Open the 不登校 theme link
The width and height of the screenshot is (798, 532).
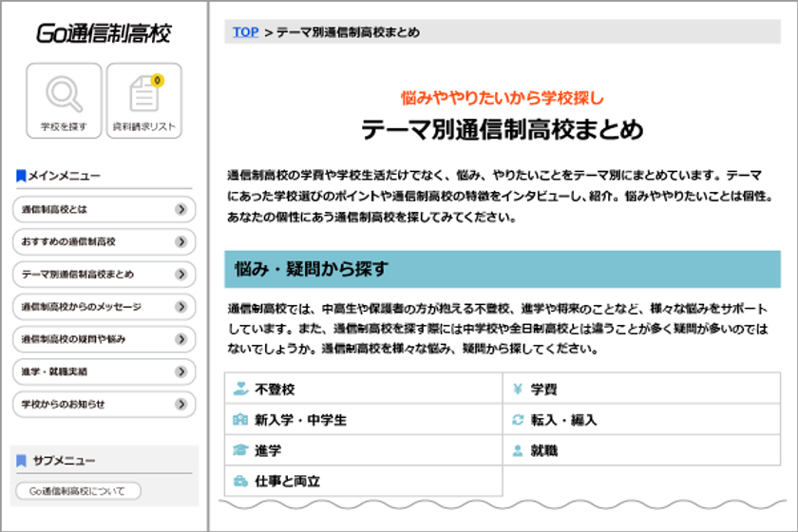[363, 389]
